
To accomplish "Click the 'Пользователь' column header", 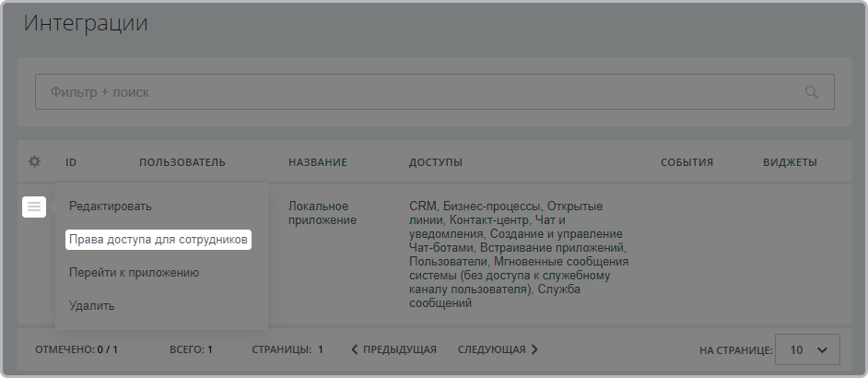I will pyautogui.click(x=182, y=162).
